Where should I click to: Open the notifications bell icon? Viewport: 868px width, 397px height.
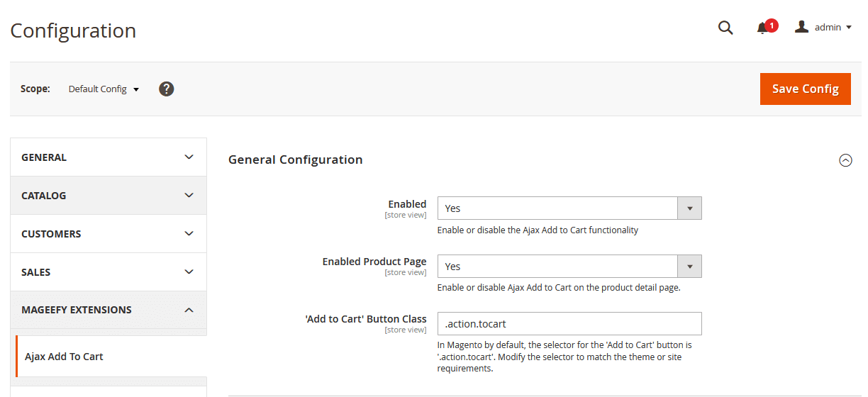pos(762,28)
